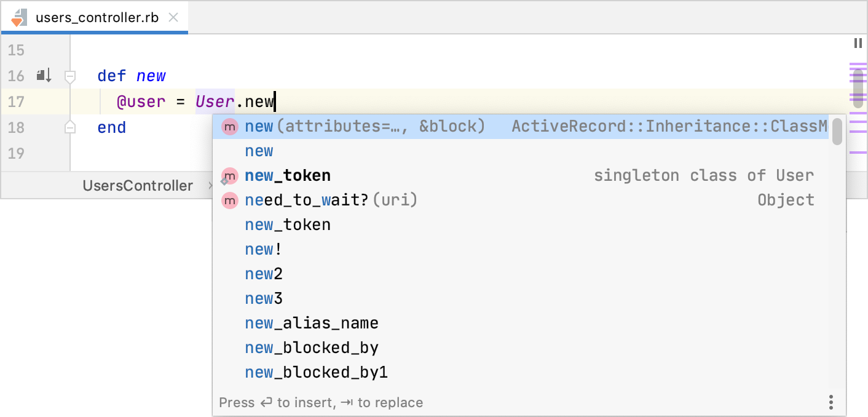Click the UsersController breadcrumb
This screenshot has height=417, width=868.
(x=138, y=186)
